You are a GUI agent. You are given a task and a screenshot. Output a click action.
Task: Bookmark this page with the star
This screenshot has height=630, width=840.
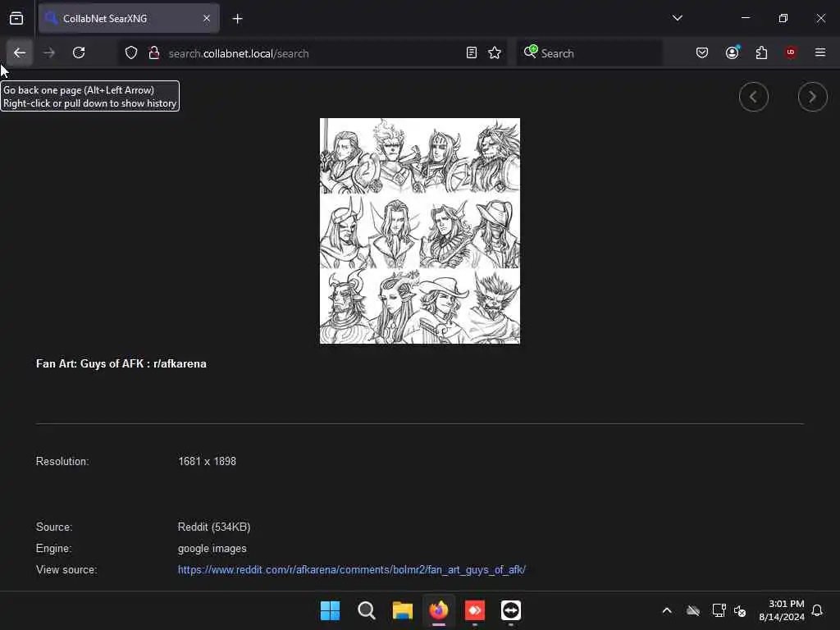pyautogui.click(x=495, y=53)
